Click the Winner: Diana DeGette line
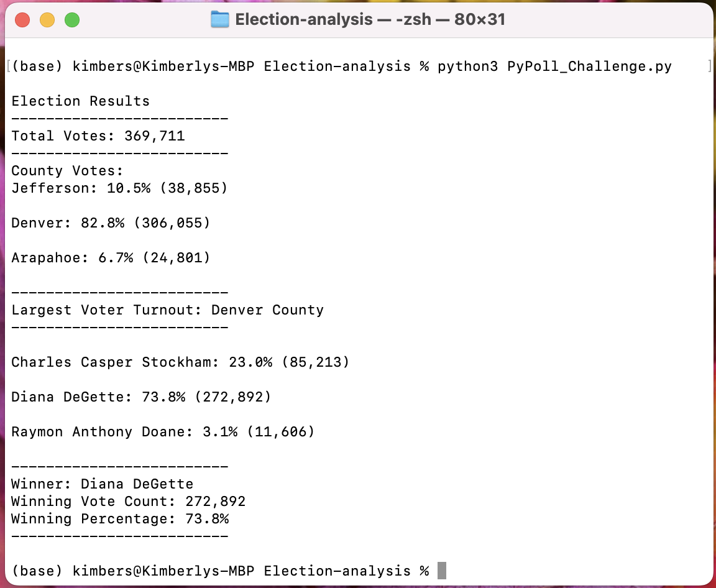The height and width of the screenshot is (588, 716). point(103,484)
